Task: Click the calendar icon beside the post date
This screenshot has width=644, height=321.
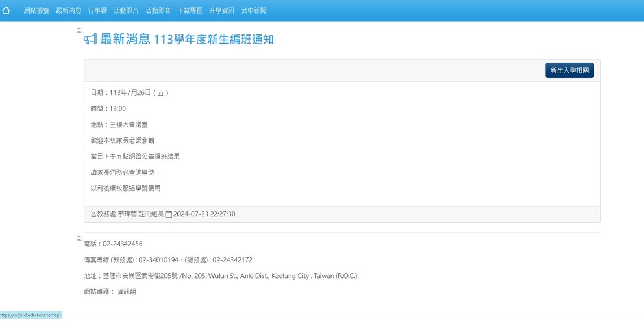Action: 168,215
